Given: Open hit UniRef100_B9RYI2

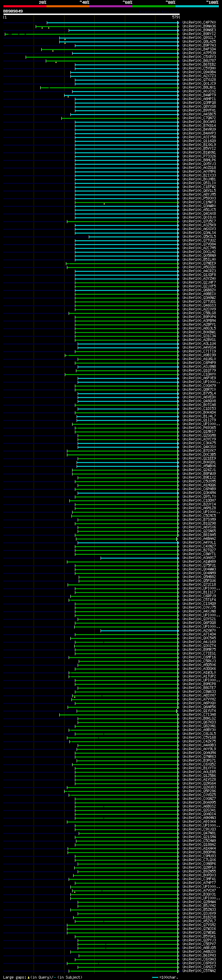Looking at the screenshot, I should (199, 34).
